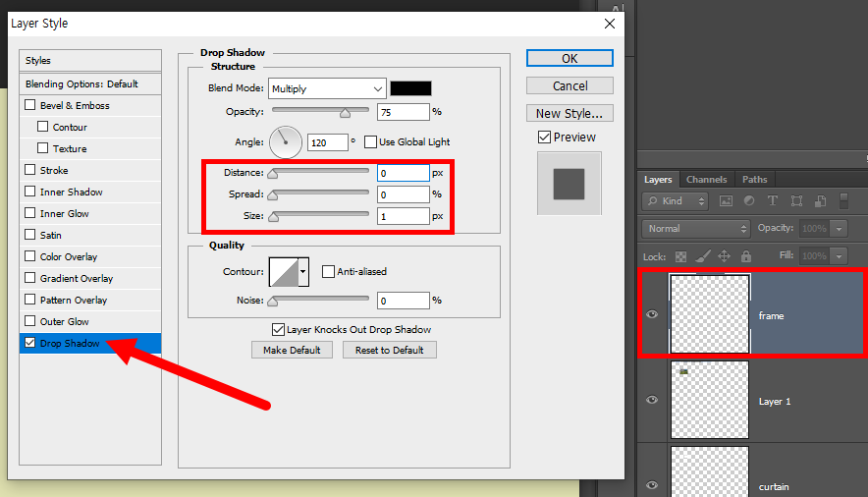Enable the Color Overlay checkbox
Screen dimensions: 868x497
[x=30, y=255]
